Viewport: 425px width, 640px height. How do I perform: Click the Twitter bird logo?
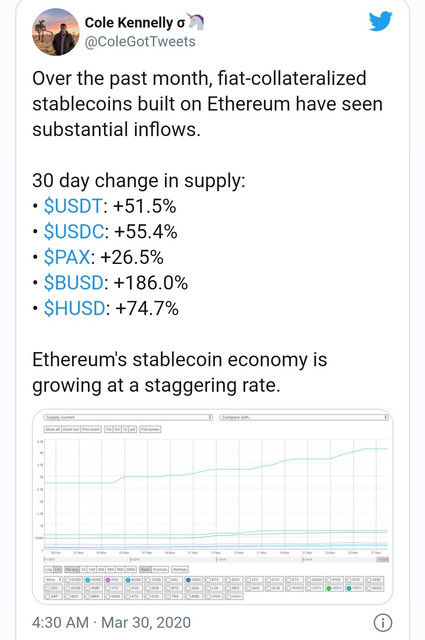pyautogui.click(x=380, y=21)
